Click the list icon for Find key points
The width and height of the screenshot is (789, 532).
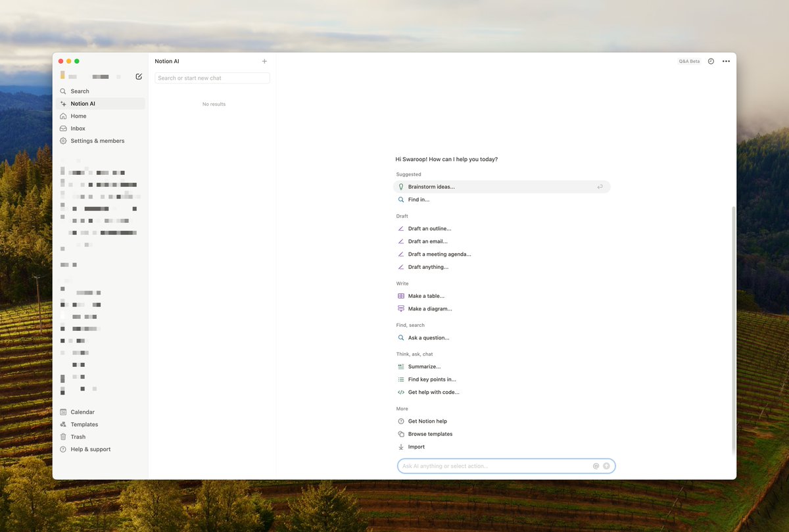(x=401, y=379)
